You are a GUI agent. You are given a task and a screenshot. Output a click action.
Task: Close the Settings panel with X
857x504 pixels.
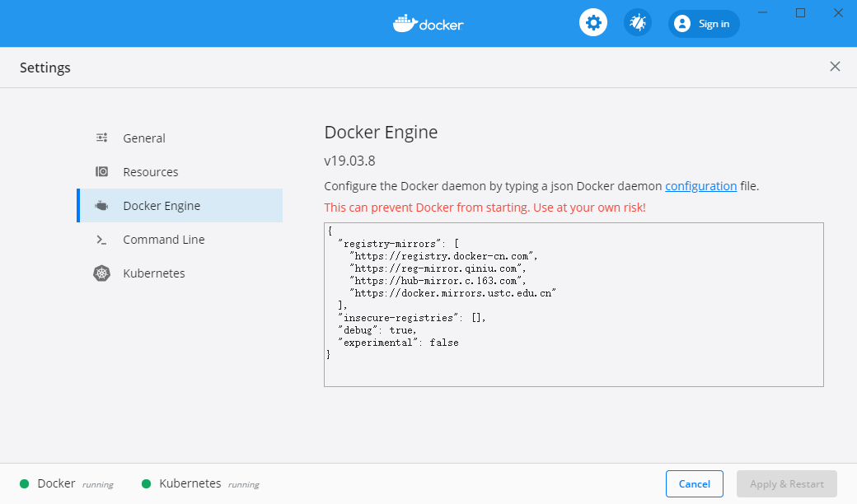835,67
